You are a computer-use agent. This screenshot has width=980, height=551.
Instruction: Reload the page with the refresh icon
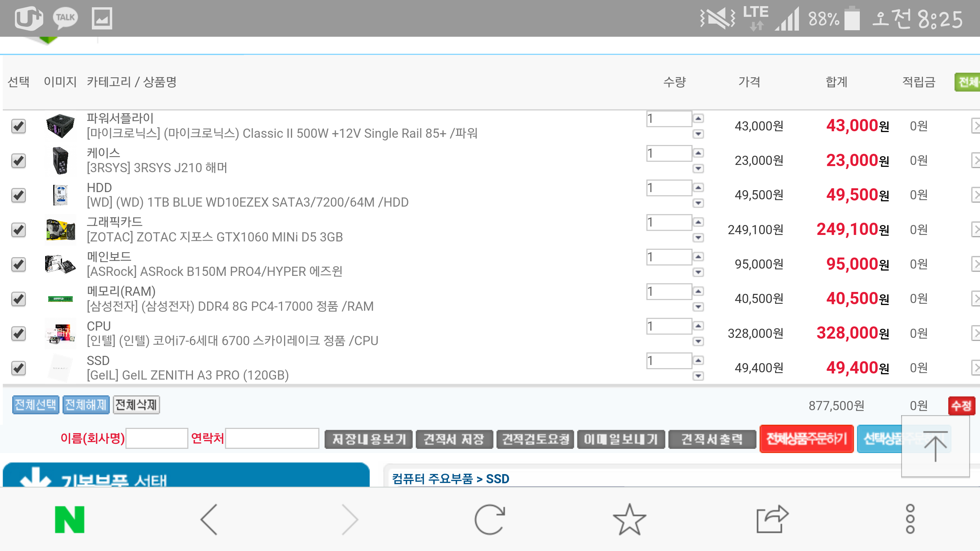click(490, 519)
